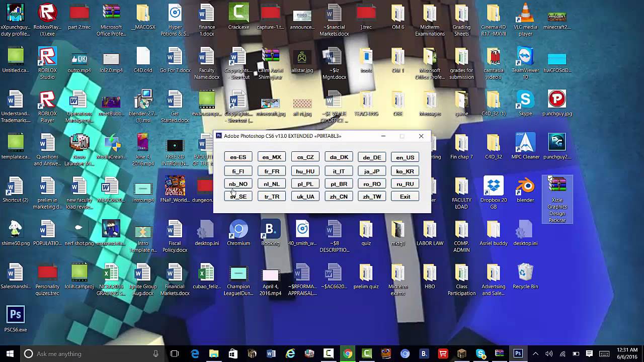This screenshot has width=644, height=362.
Task: Open Google Chrome from the taskbar
Action: pyautogui.click(x=348, y=353)
